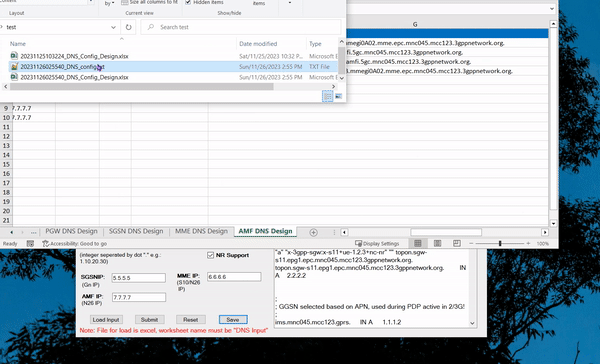Click the Submit button
600x364 pixels.
click(x=149, y=320)
